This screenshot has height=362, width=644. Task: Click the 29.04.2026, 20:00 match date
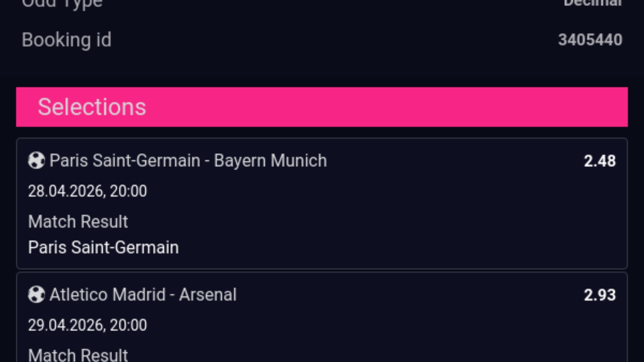[x=87, y=325]
